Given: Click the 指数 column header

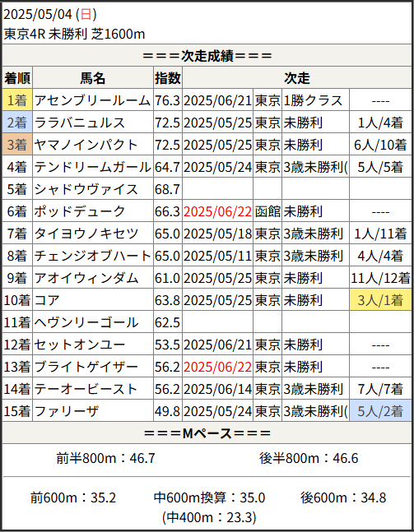Looking at the screenshot, I should (x=168, y=78).
